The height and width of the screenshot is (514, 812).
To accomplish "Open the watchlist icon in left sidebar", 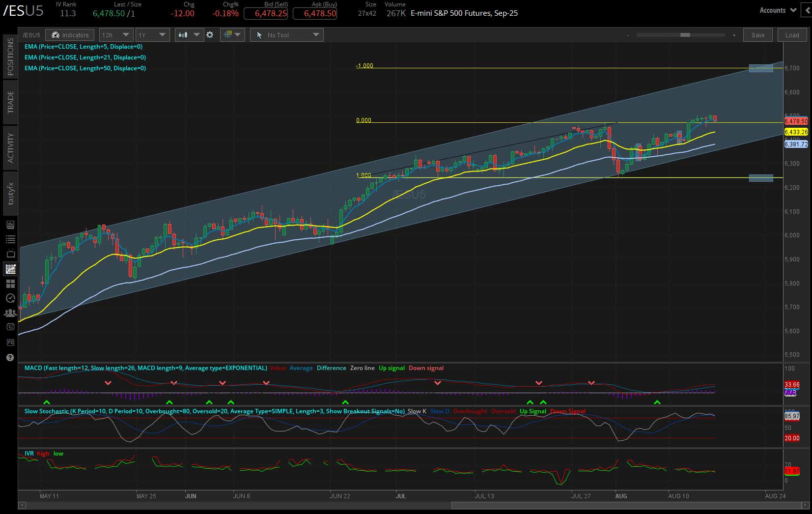I will (10, 239).
